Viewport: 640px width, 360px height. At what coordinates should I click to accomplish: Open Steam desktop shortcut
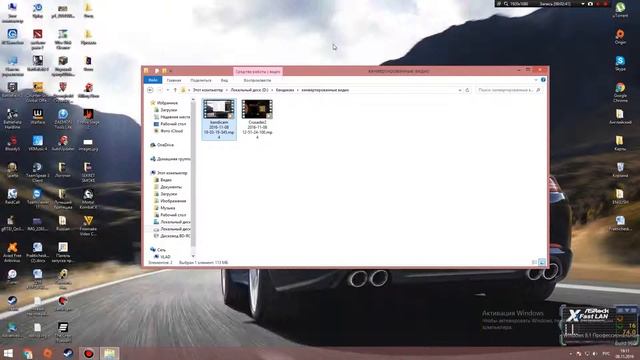click(12, 303)
